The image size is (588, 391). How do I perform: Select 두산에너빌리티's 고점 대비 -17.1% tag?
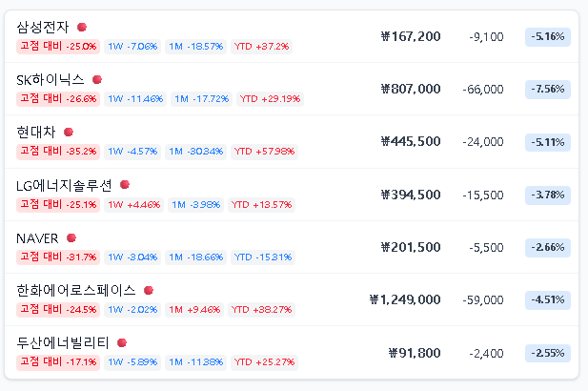pos(58,361)
